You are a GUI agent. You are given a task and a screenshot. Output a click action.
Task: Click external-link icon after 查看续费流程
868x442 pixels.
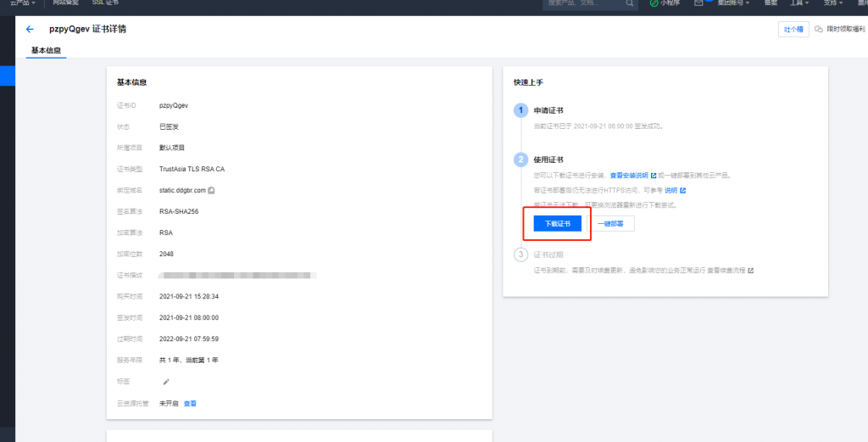751,271
